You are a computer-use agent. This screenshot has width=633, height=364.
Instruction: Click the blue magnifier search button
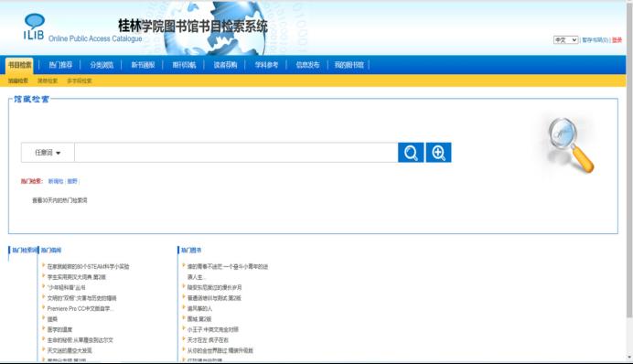(x=411, y=153)
